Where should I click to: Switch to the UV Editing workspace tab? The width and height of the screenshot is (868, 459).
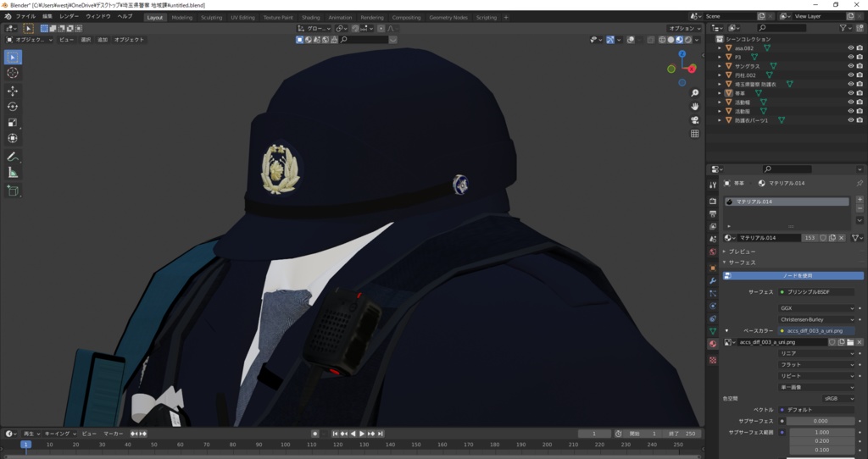pos(242,17)
